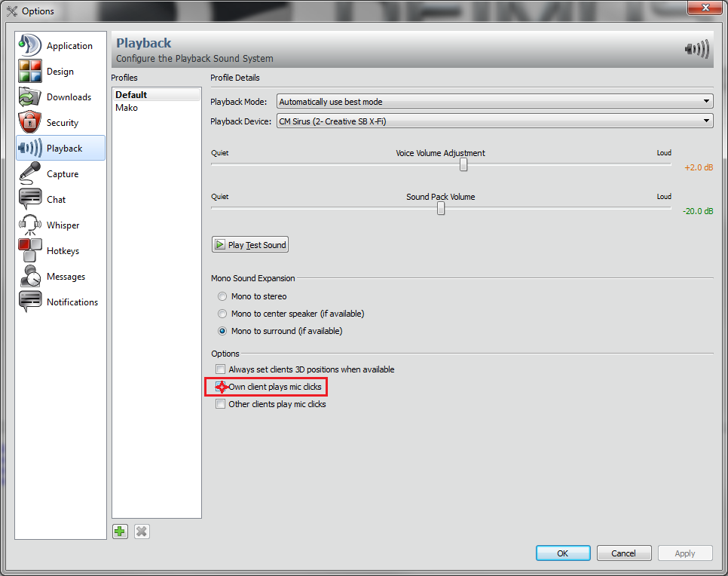Select the Design category icon
728x576 pixels.
tap(29, 72)
